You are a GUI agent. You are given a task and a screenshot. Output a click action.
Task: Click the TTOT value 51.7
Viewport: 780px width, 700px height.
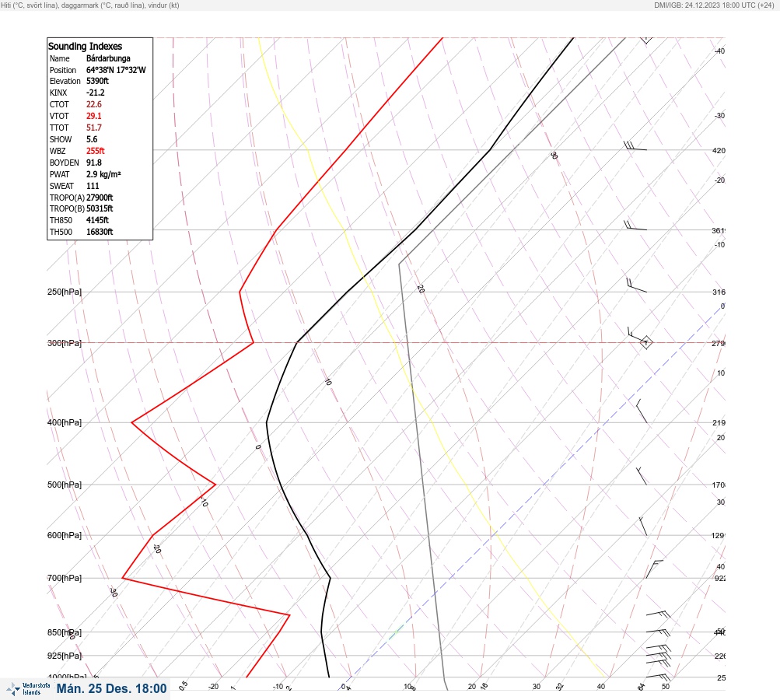point(93,128)
